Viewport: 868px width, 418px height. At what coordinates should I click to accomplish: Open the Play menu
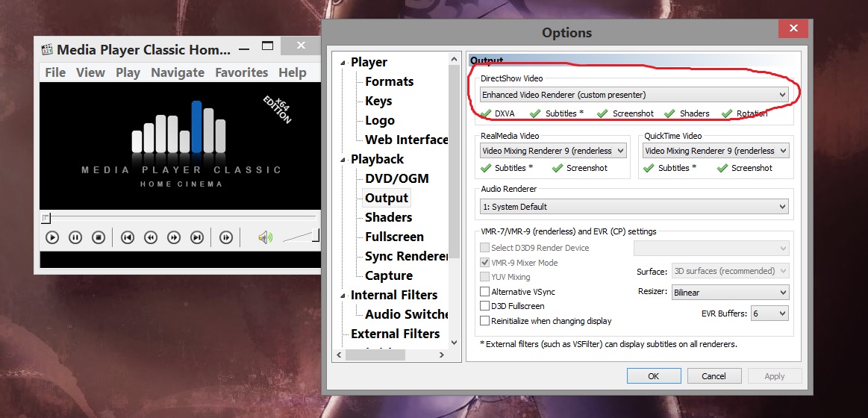coord(128,72)
